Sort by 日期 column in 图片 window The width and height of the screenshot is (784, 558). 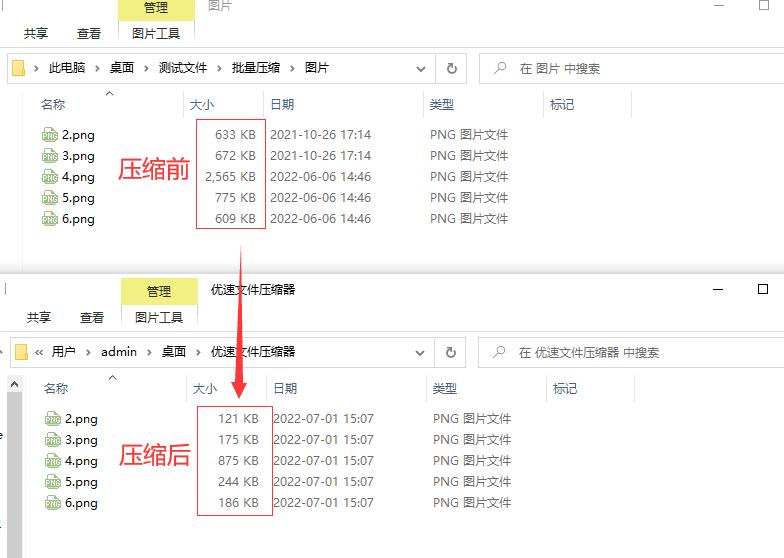coord(282,104)
